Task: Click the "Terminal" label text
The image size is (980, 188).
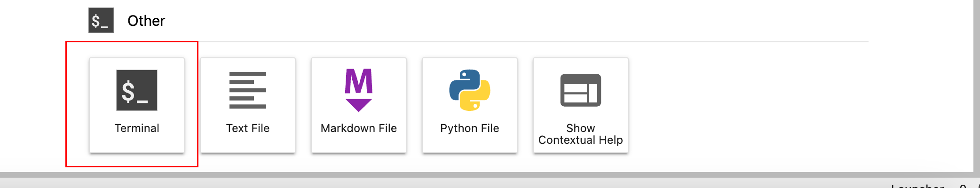Action: [137, 128]
